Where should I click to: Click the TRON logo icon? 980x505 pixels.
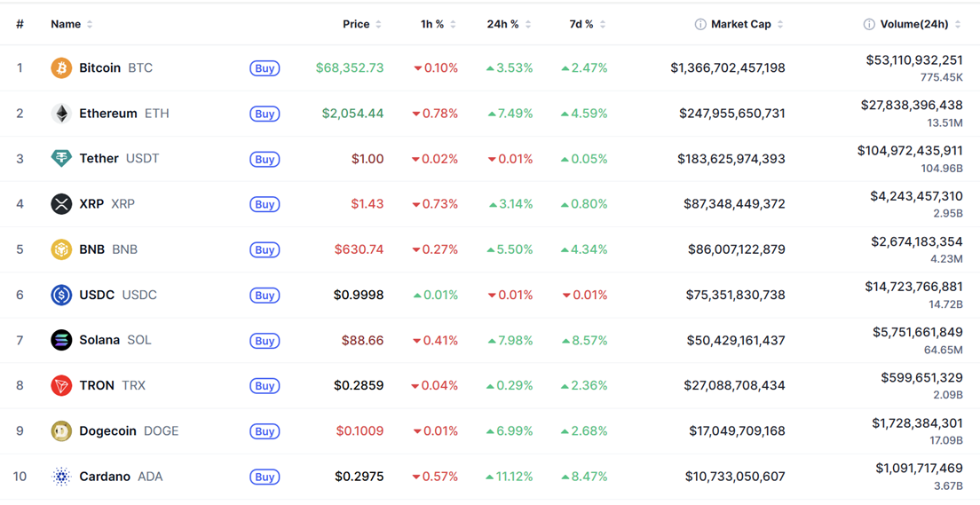pyautogui.click(x=61, y=385)
